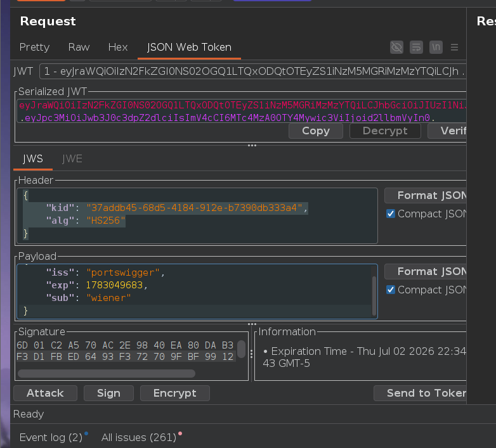This screenshot has width=496, height=448.
Task: Click the Signature vertical scrollbar
Action: tap(242, 349)
